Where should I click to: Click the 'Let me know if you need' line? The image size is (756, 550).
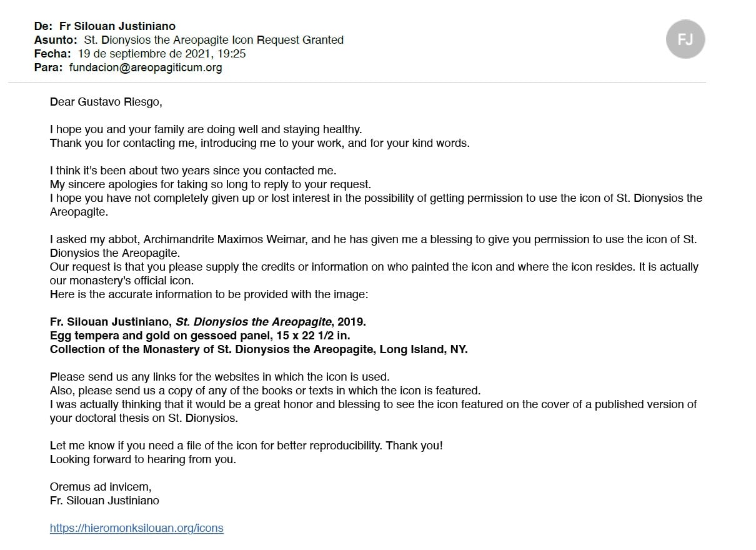coord(246,446)
